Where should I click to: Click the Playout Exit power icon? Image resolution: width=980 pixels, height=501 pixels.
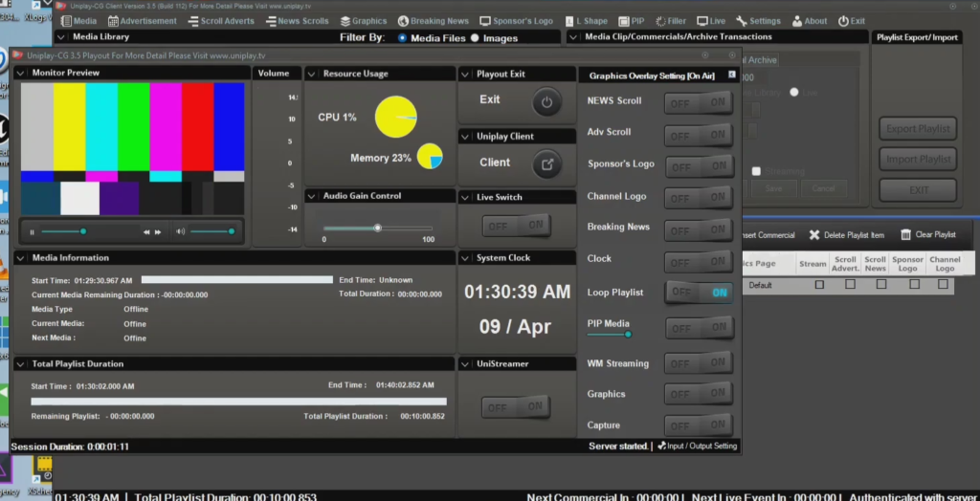pos(546,100)
